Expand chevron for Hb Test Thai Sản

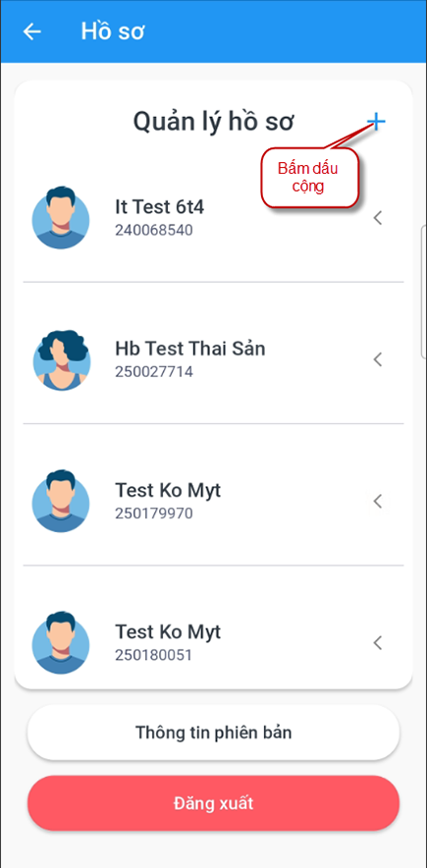(378, 359)
